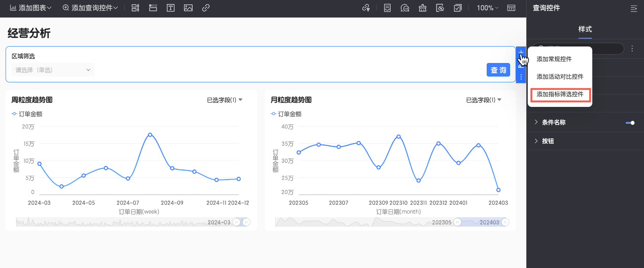Image resolution: width=644 pixels, height=268 pixels.
Task: Click right zoom handle of weekly chart slider
Action: point(246,222)
